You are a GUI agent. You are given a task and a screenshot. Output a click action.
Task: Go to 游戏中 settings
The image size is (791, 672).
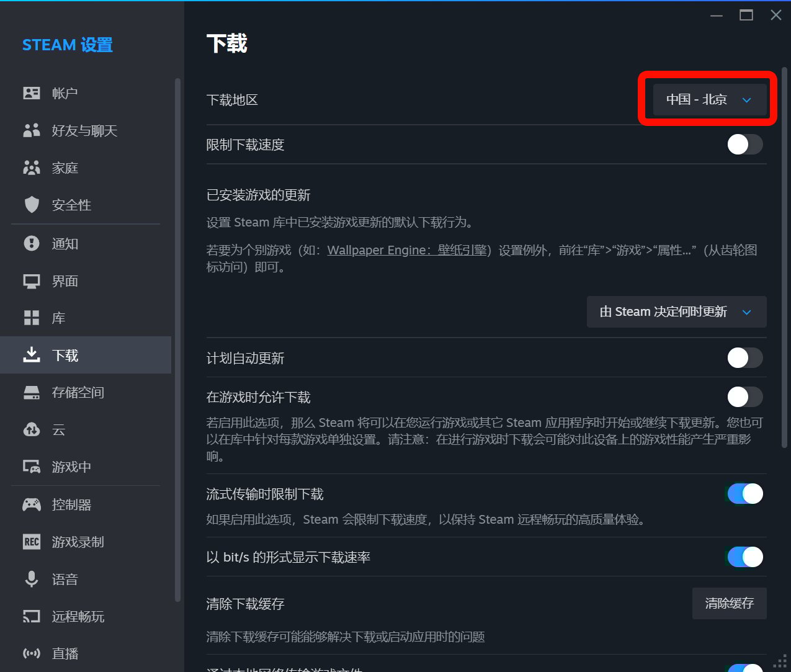point(86,467)
